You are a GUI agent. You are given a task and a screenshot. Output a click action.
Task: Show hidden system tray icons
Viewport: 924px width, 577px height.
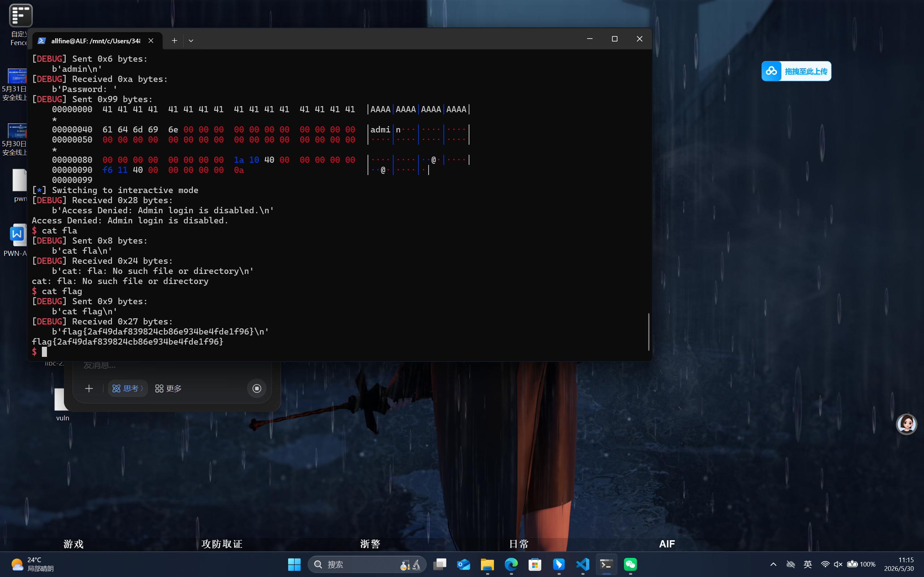[773, 564]
